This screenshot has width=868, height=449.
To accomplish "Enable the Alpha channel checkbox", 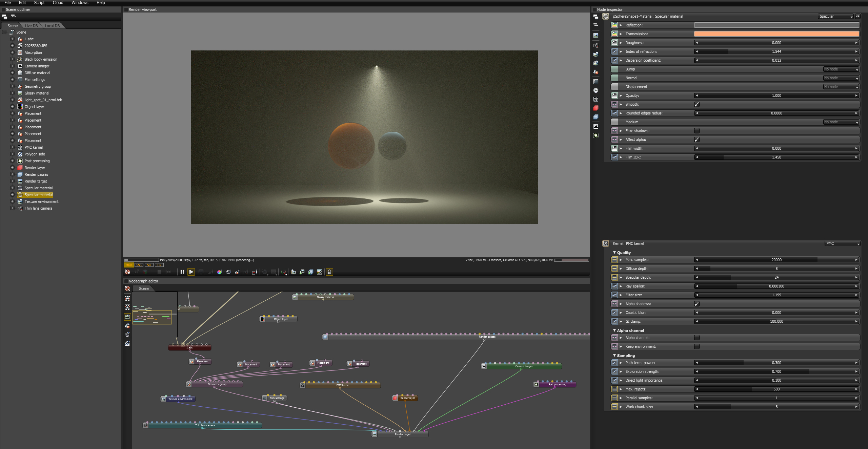I will point(697,338).
